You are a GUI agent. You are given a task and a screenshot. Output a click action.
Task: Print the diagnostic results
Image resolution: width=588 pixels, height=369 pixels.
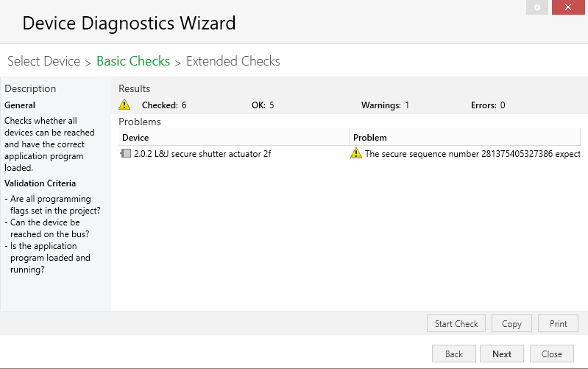(558, 323)
